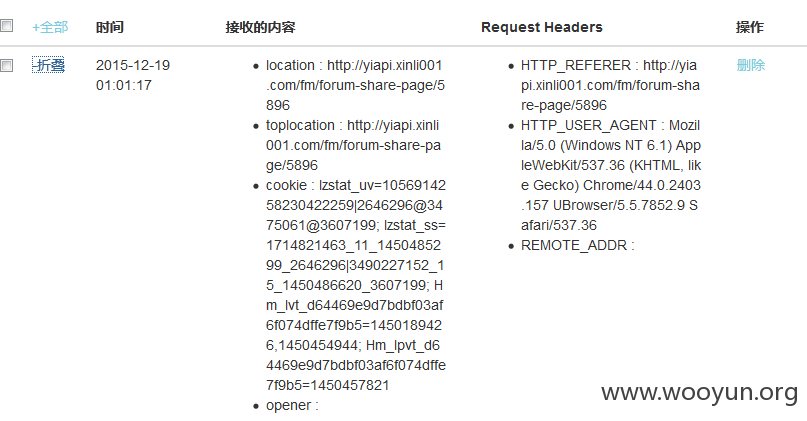Select the Hm_lpvt cookie segment text
807x421 pixels.
pos(356,365)
